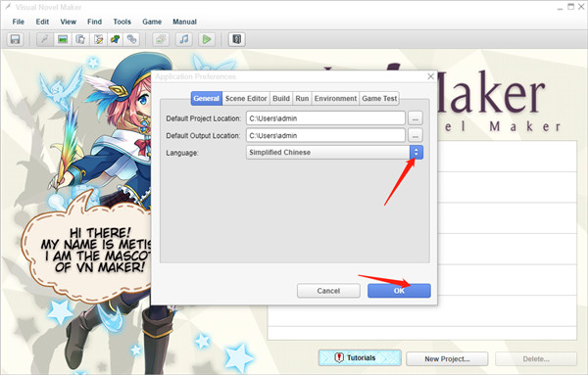588x375 pixels.
Task: Switch to the Run tab
Action: [302, 99]
